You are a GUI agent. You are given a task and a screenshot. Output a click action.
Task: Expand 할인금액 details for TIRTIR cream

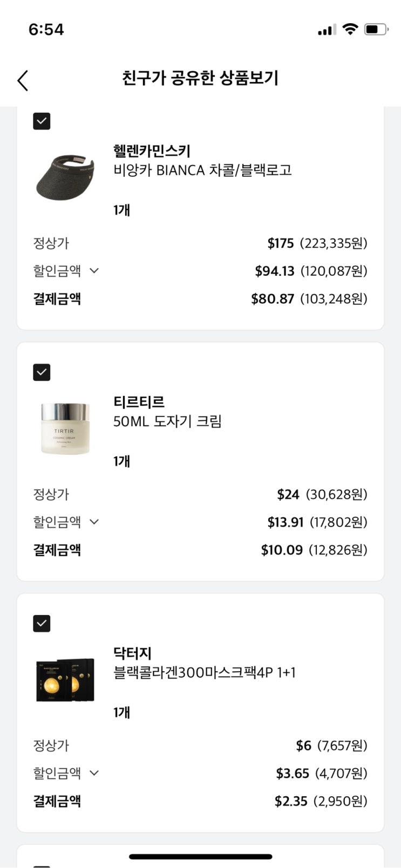tap(94, 522)
